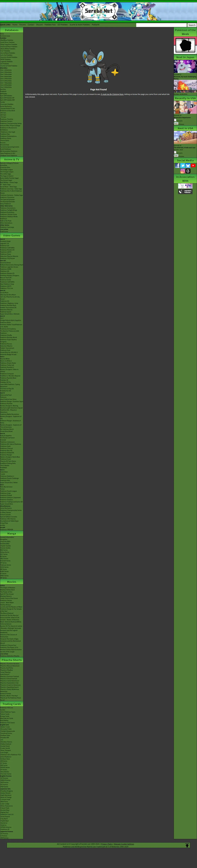Click the #PM Mew affiliate banner
197x868 pixels.
(x=185, y=186)
